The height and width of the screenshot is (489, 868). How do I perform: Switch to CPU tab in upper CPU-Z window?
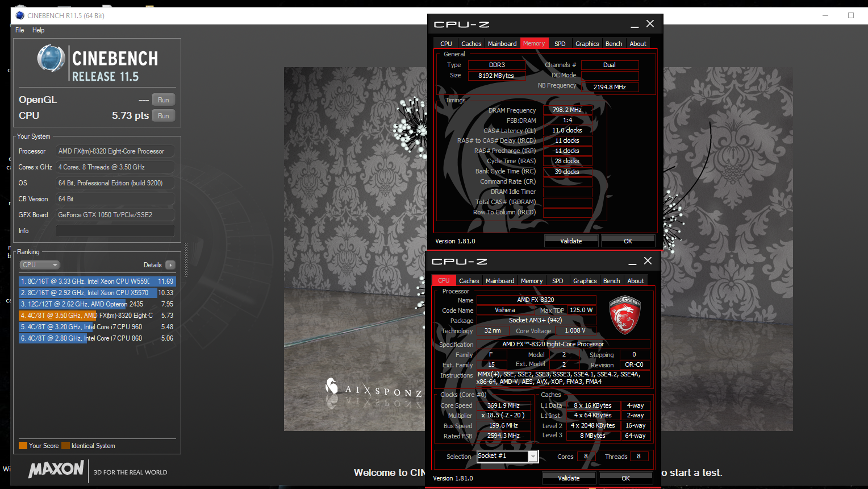pyautogui.click(x=446, y=44)
